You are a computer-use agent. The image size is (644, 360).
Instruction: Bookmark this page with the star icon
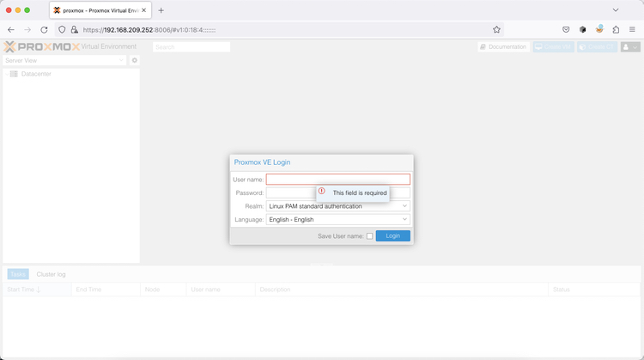(x=496, y=29)
